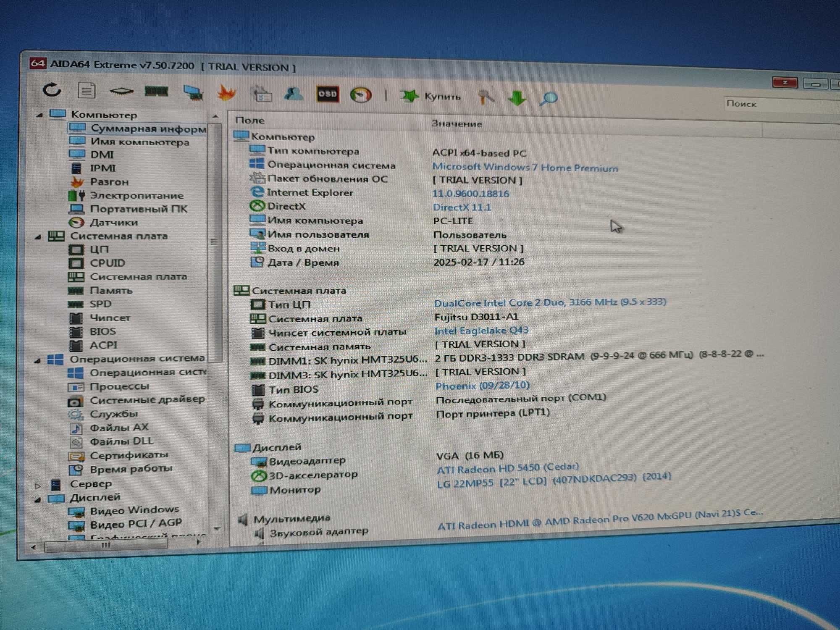This screenshot has width=840, height=630.
Task: Click the Поле column header
Action: 250,121
